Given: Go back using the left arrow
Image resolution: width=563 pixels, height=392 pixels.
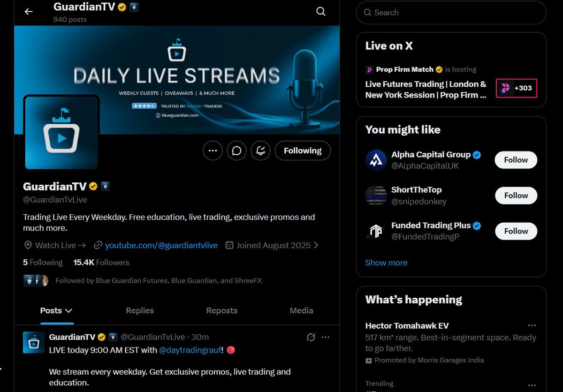Looking at the screenshot, I should 29,11.
